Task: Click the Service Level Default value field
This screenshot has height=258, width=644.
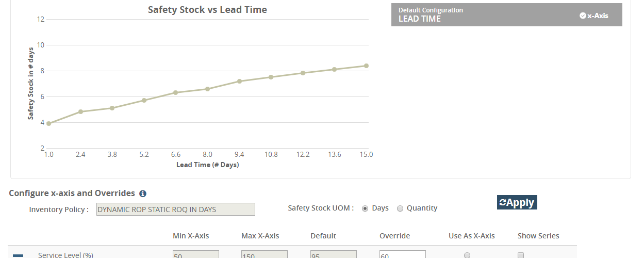Action: coord(333,254)
